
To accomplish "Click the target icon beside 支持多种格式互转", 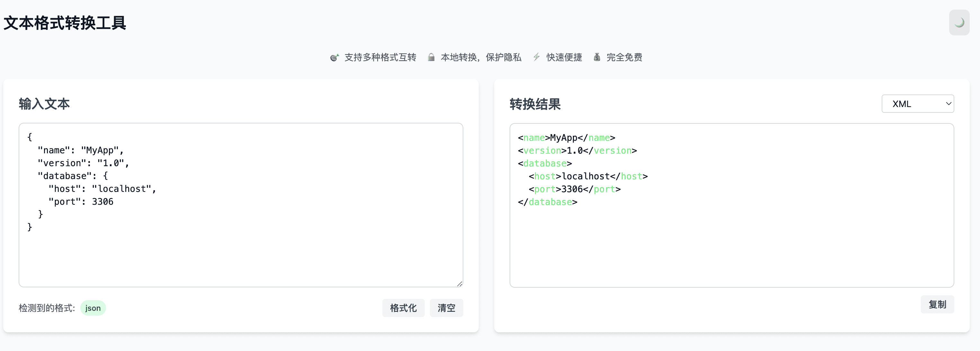I will [x=334, y=58].
